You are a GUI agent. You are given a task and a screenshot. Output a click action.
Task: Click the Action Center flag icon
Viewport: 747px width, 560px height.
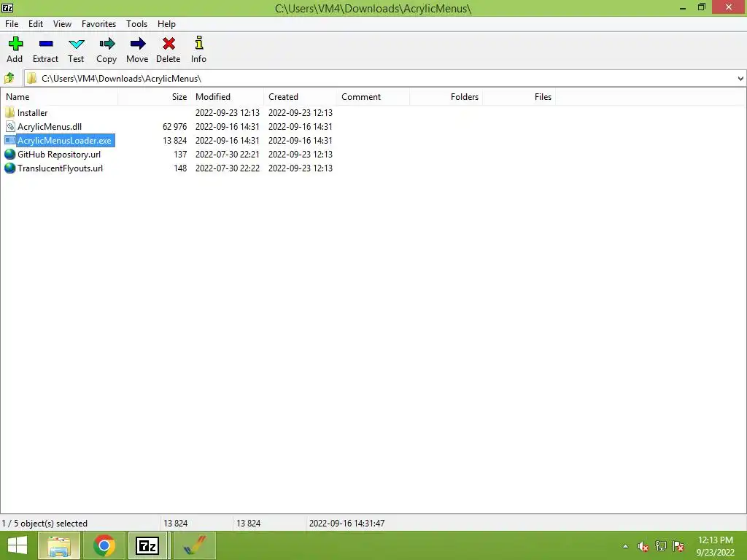(x=678, y=546)
